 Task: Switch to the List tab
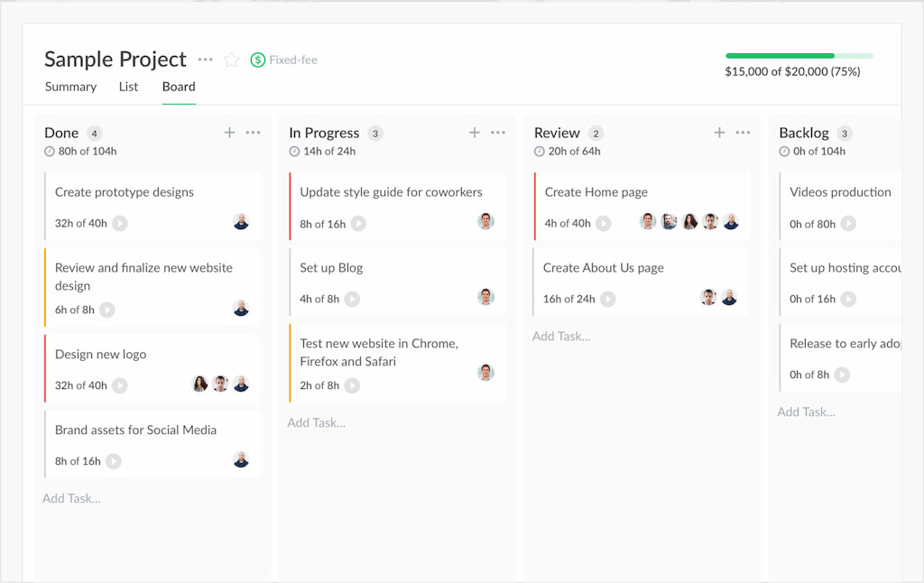[127, 87]
